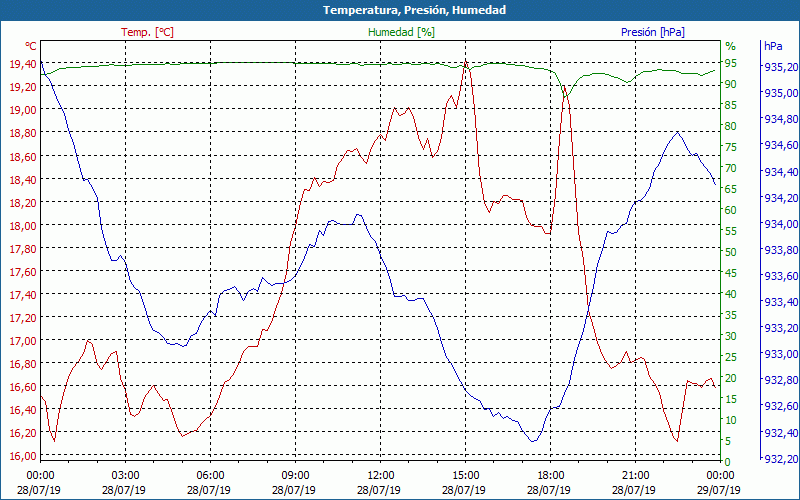Click the 90 humidity axis value

point(731,84)
